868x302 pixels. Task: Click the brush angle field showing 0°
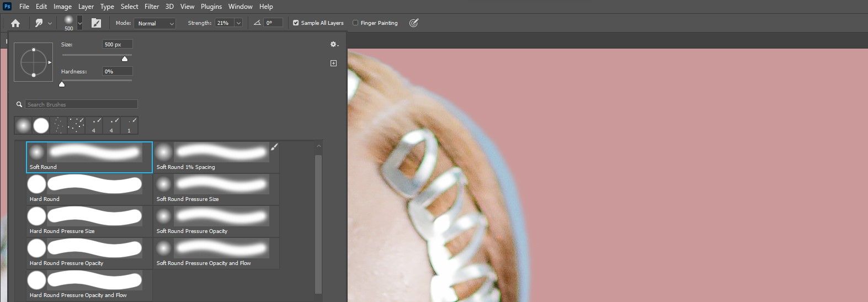point(273,23)
